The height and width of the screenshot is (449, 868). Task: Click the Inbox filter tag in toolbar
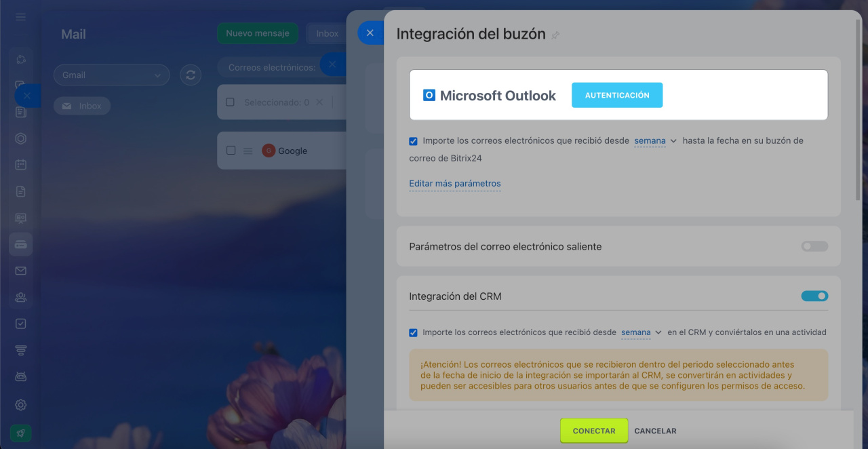328,33
